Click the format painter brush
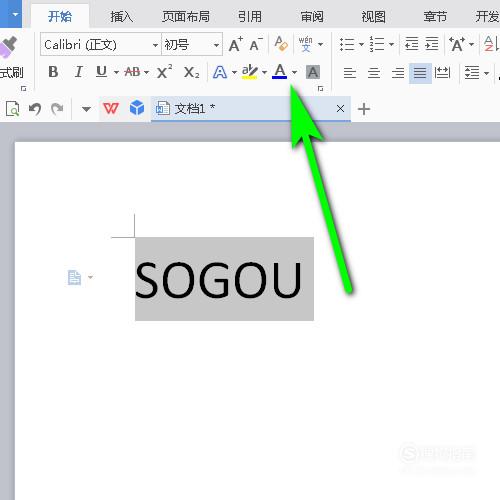The image size is (500, 500). click(x=8, y=47)
